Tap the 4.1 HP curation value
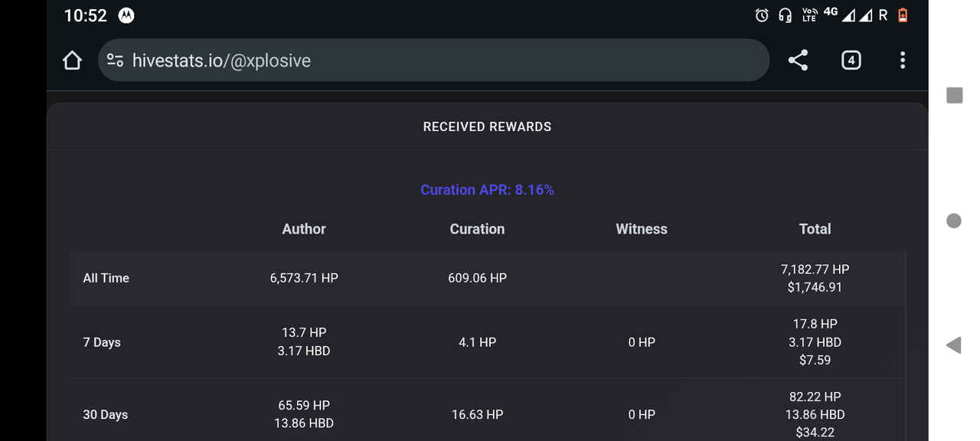Viewport: 980px width, 441px height. [477, 342]
